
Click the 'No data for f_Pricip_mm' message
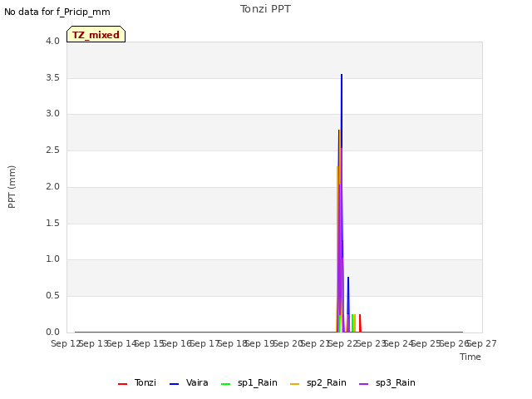coord(57,12)
